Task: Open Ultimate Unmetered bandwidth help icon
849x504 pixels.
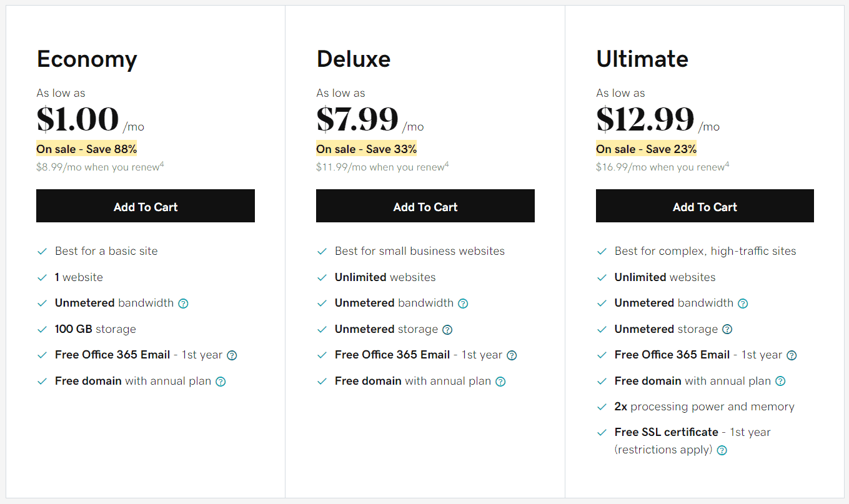Action: pyautogui.click(x=743, y=304)
